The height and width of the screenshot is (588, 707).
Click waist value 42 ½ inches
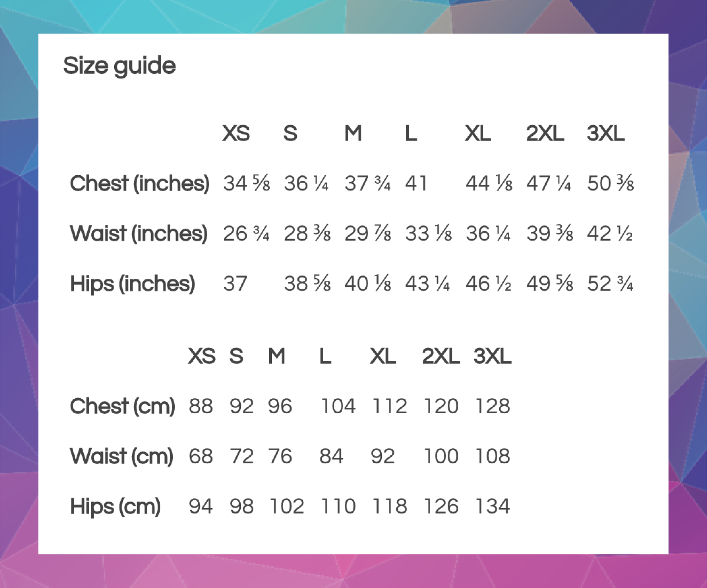[610, 233]
